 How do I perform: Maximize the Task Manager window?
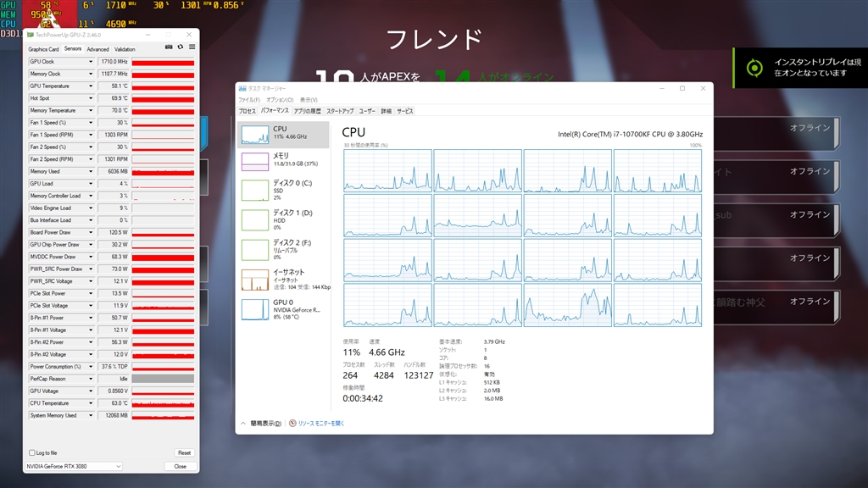pos(682,88)
